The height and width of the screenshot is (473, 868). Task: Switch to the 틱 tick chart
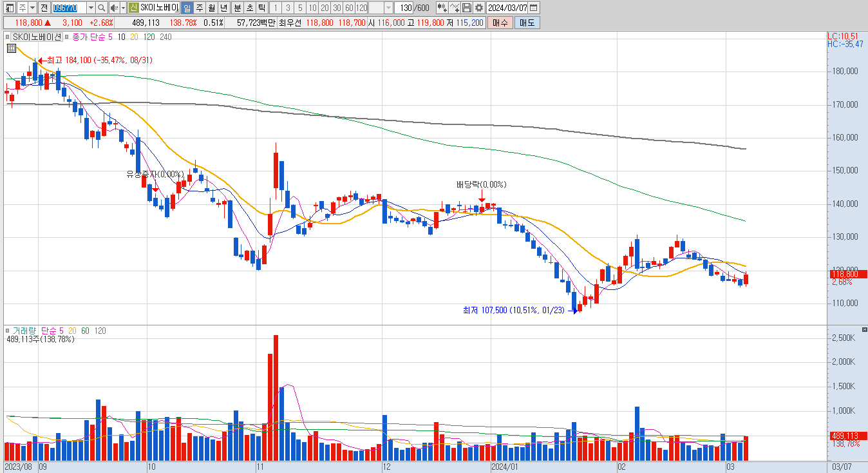[261, 8]
